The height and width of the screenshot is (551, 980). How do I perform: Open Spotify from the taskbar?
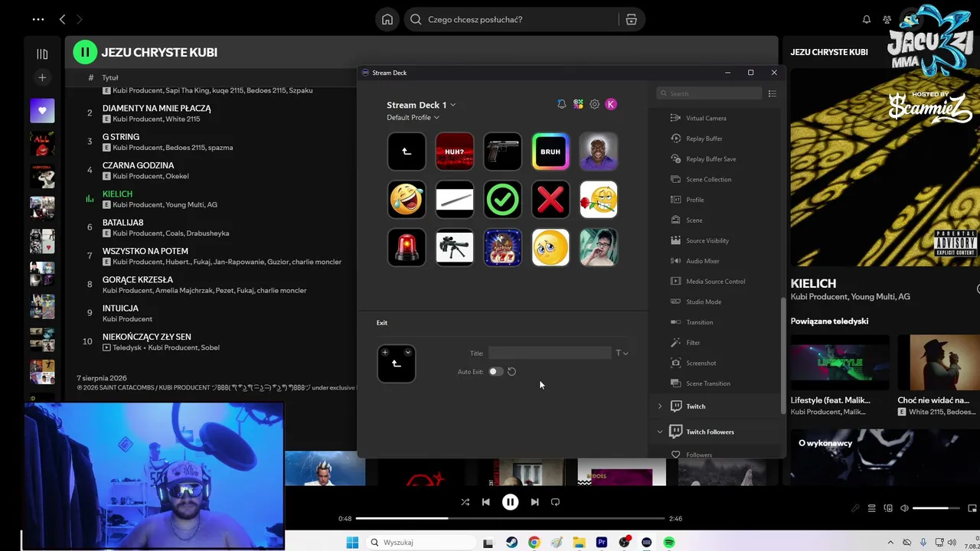pyautogui.click(x=669, y=543)
